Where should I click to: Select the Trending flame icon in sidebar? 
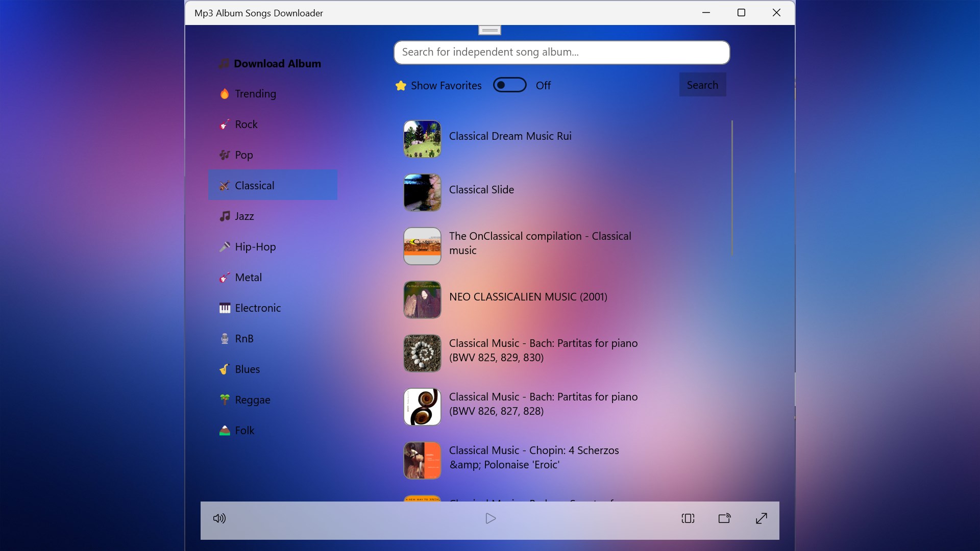click(224, 93)
